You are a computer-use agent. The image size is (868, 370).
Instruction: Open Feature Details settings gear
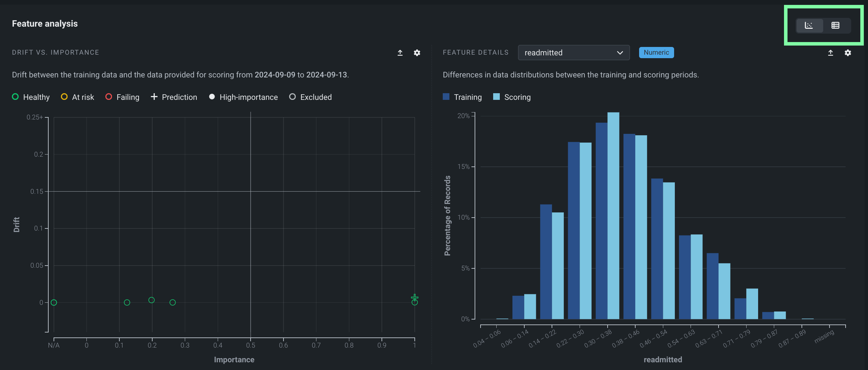coord(848,53)
